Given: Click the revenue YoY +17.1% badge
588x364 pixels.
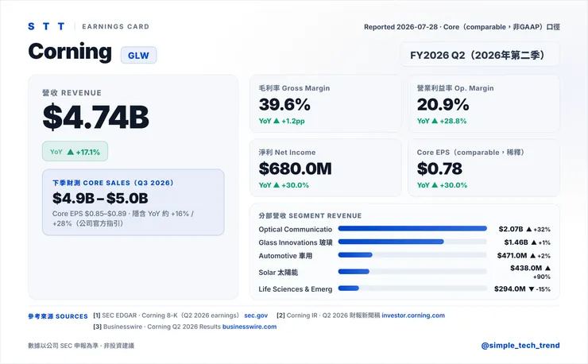Looking at the screenshot, I should click(75, 152).
